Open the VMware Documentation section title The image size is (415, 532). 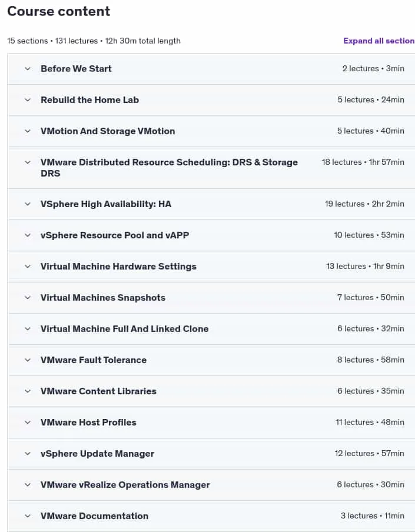pos(94,516)
